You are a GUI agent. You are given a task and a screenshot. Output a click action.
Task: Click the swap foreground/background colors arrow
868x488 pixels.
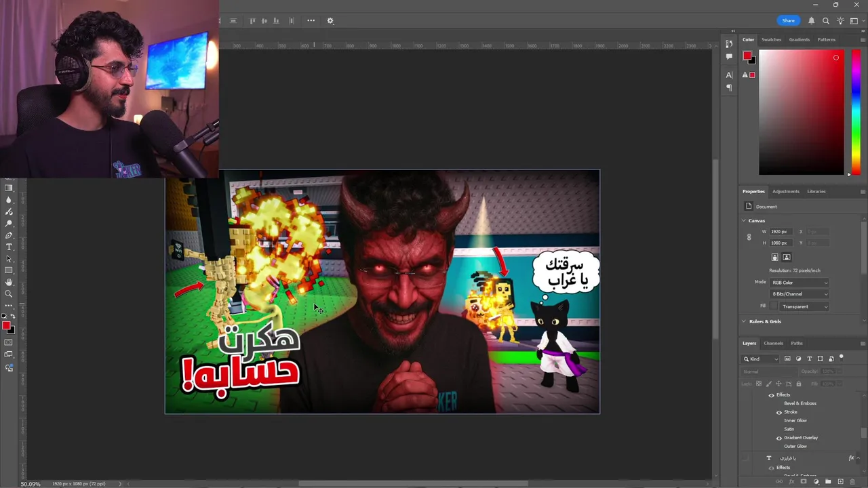pyautogui.click(x=13, y=316)
